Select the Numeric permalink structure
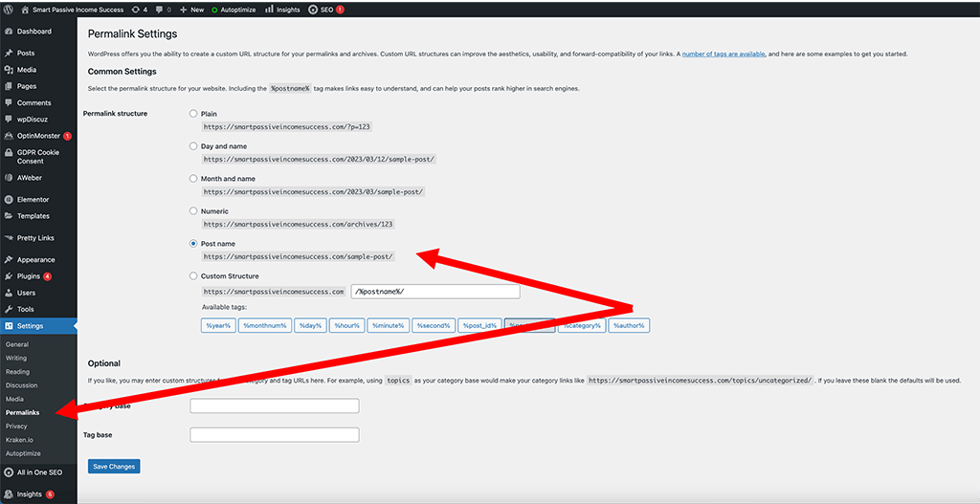Screen dimensions: 980x504 193,211
